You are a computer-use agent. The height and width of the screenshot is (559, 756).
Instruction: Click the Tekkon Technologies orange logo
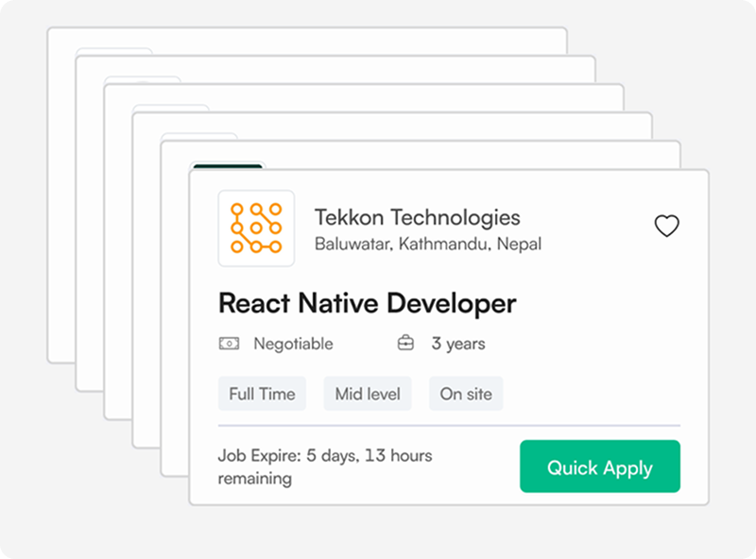[256, 229]
